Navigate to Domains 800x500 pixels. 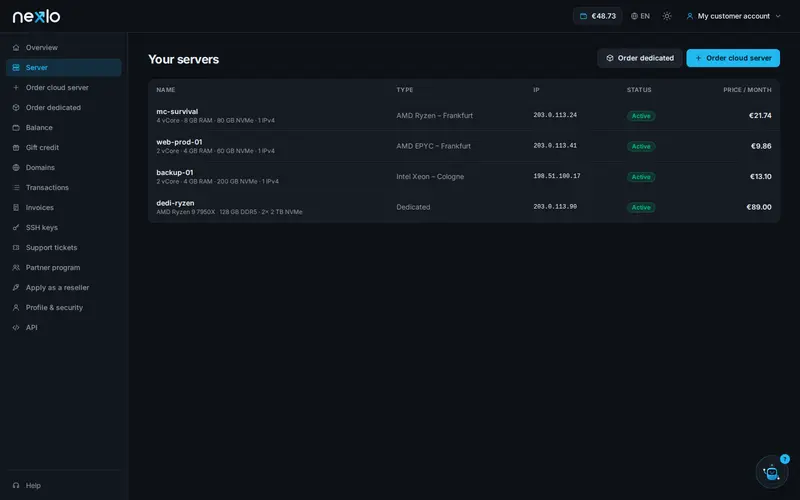pos(64,167)
